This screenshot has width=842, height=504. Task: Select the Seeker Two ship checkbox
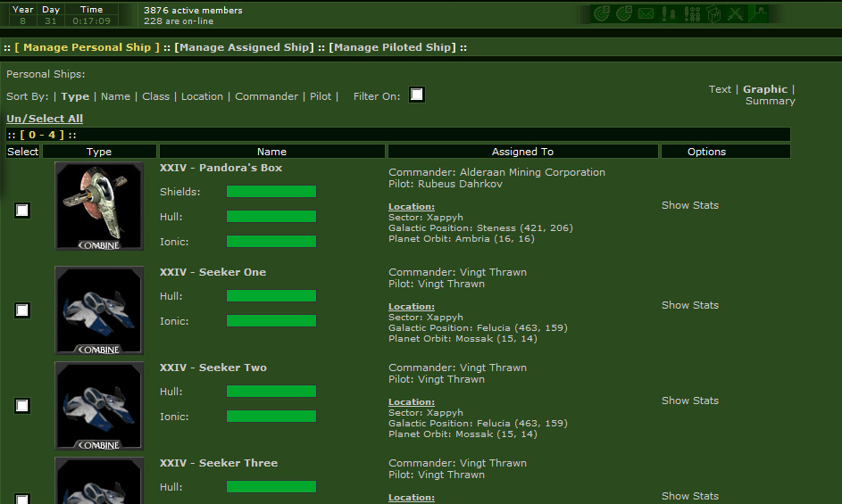(22, 406)
